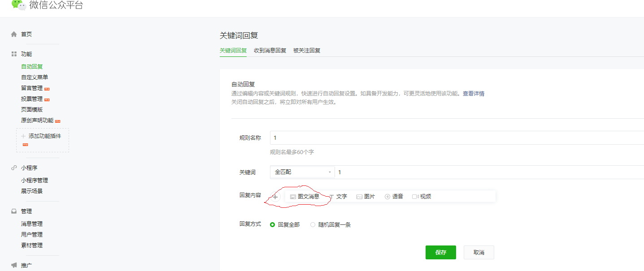The image size is (644, 271).
Task: Click the megaphone icon beside 推广
Action: [14, 265]
